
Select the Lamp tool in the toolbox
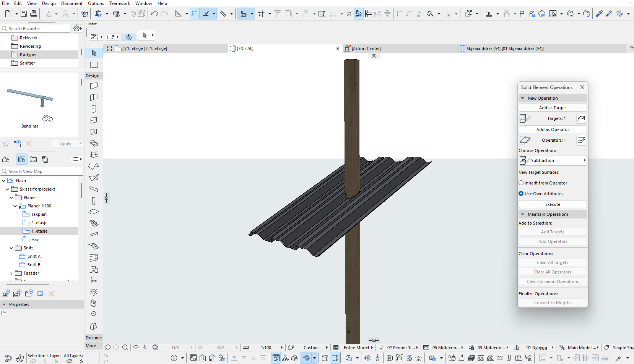(94, 292)
